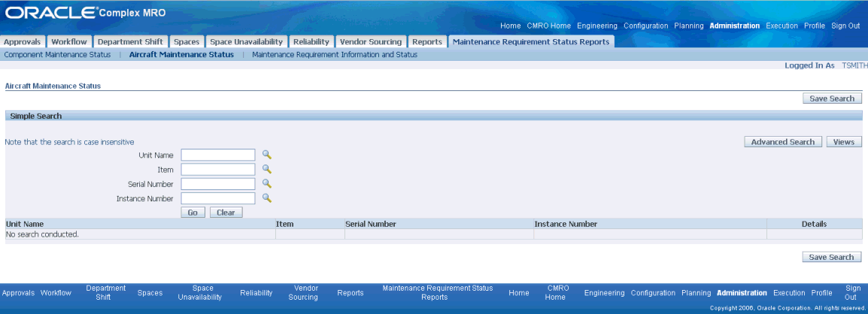
Task: Open Advanced Search
Action: [x=783, y=142]
